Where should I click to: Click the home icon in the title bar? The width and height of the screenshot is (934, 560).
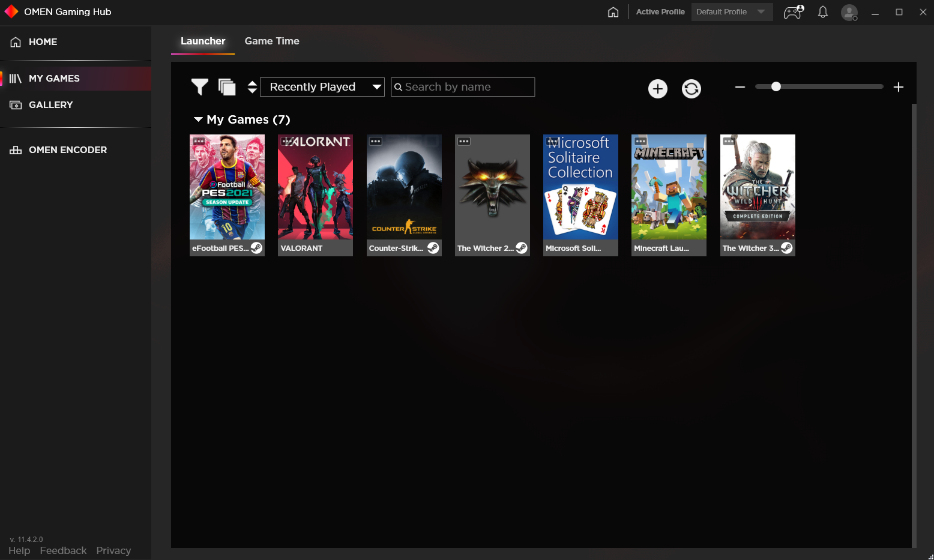point(613,12)
